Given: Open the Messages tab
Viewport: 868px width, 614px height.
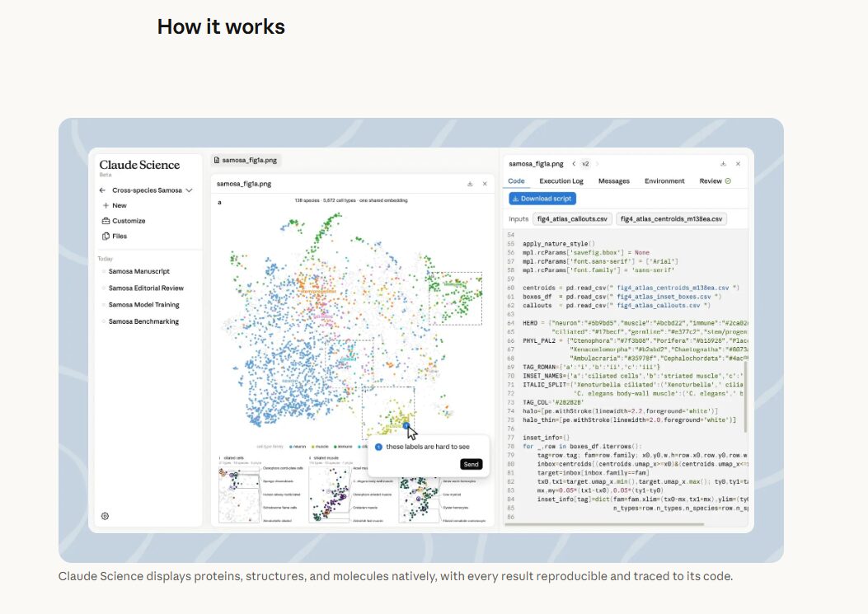Looking at the screenshot, I should pyautogui.click(x=614, y=181).
